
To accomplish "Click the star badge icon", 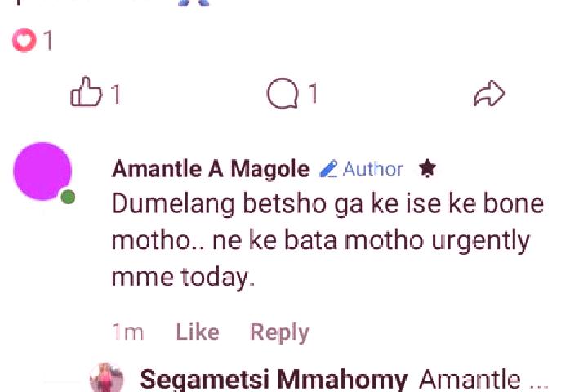I will [427, 168].
